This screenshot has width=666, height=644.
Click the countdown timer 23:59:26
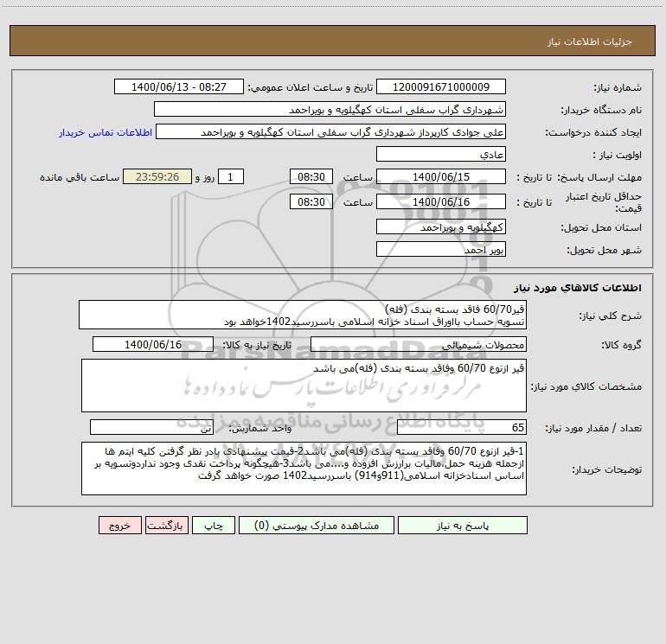coord(157,176)
